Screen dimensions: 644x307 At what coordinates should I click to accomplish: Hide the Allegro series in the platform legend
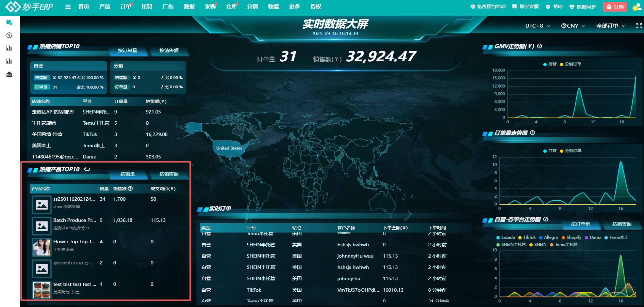[549, 237]
